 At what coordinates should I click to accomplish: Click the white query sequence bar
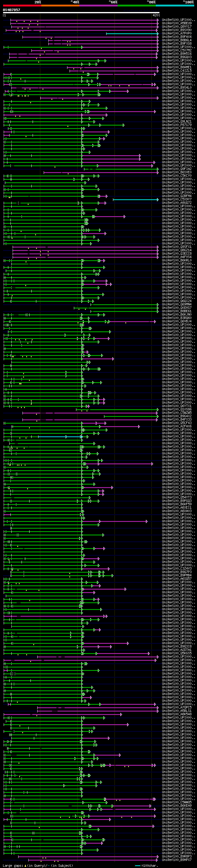pos(81,13)
